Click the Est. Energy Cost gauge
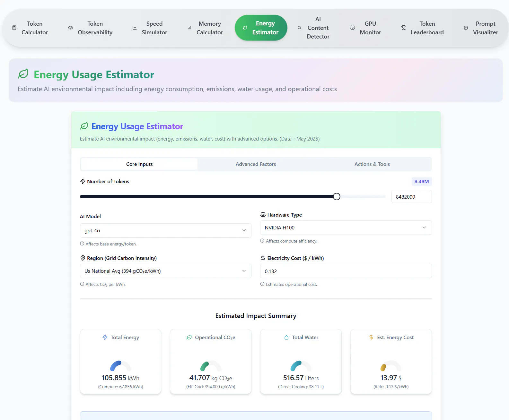Viewport: 509px width, 420px height. pyautogui.click(x=391, y=366)
